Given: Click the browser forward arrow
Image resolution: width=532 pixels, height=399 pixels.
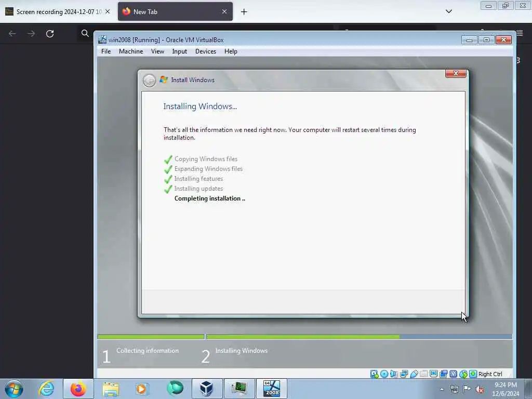Looking at the screenshot, I should point(31,34).
